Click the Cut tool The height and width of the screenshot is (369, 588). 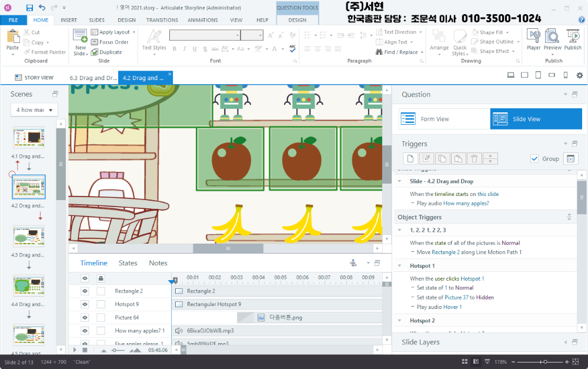[32, 32]
